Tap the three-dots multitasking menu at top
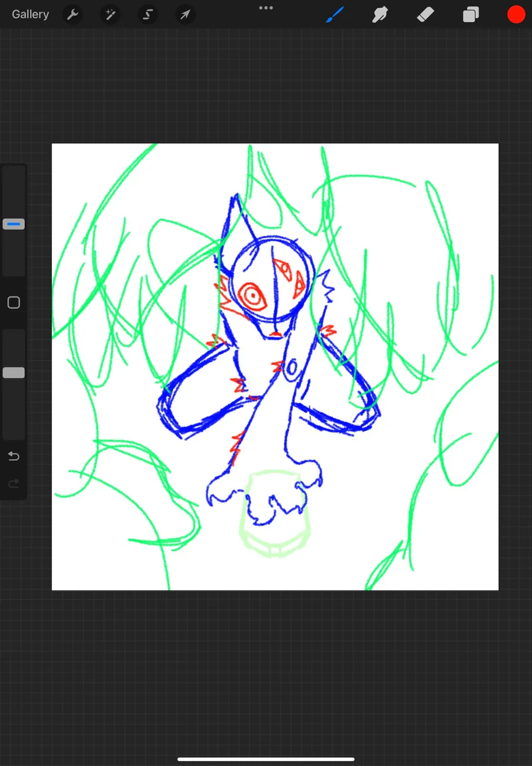The width and height of the screenshot is (532, 766). click(x=266, y=8)
